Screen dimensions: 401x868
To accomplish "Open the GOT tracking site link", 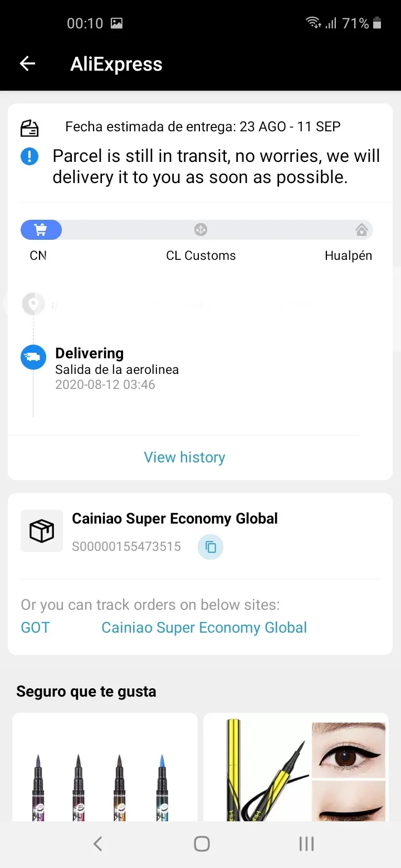I will (35, 628).
